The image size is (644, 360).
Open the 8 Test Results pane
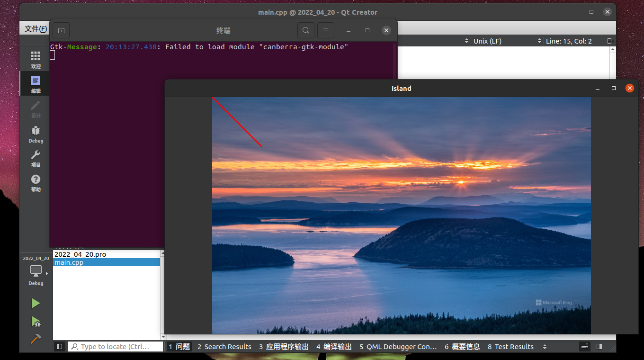(510, 347)
